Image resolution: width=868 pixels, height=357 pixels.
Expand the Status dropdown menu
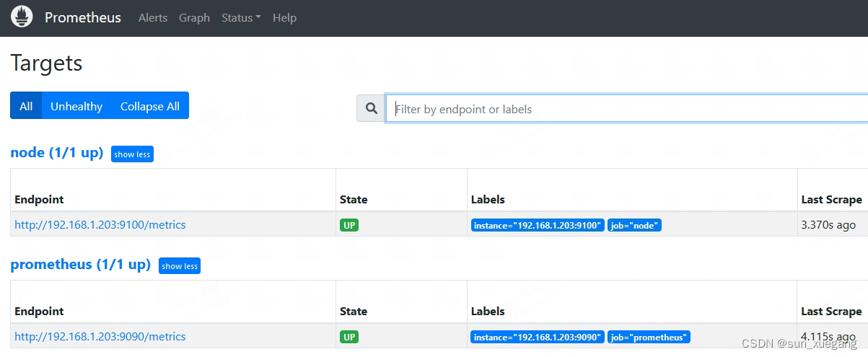tap(241, 17)
